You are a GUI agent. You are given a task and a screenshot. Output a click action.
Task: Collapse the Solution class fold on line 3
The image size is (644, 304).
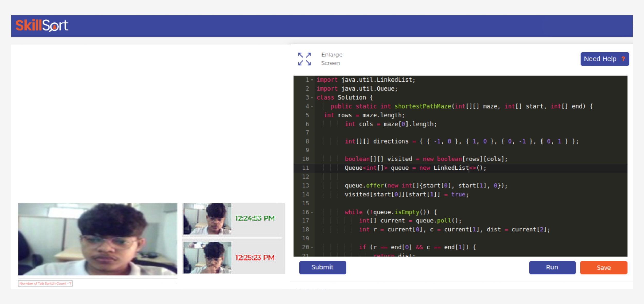[312, 97]
